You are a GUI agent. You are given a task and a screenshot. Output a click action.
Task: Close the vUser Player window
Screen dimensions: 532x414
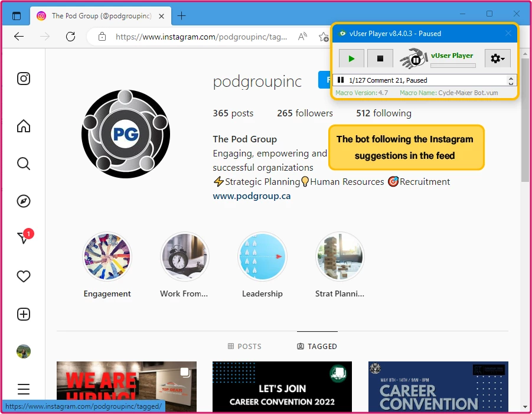(x=508, y=33)
